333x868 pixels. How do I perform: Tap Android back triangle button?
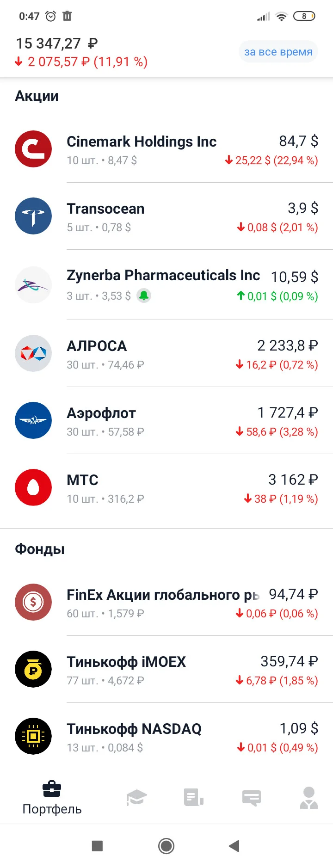click(x=234, y=846)
